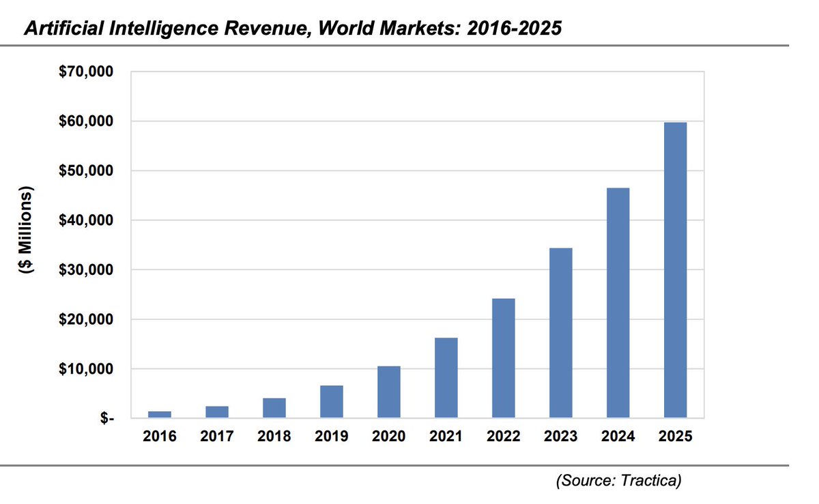Select the $- axis label

(x=106, y=417)
